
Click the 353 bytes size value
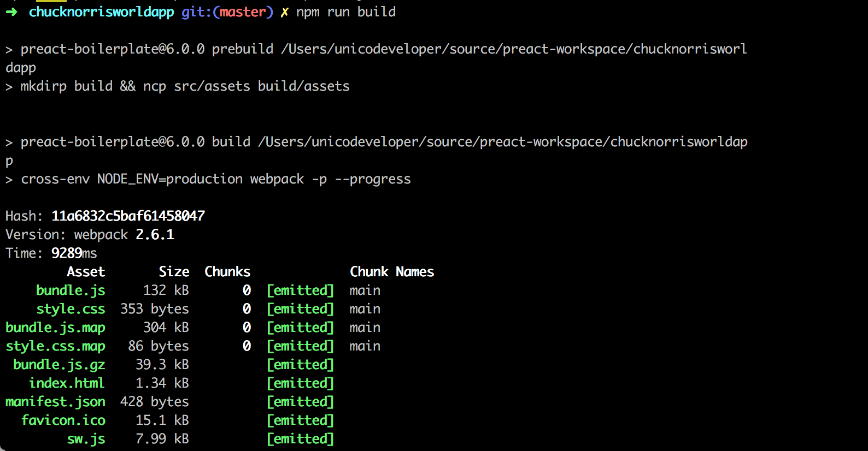155,309
